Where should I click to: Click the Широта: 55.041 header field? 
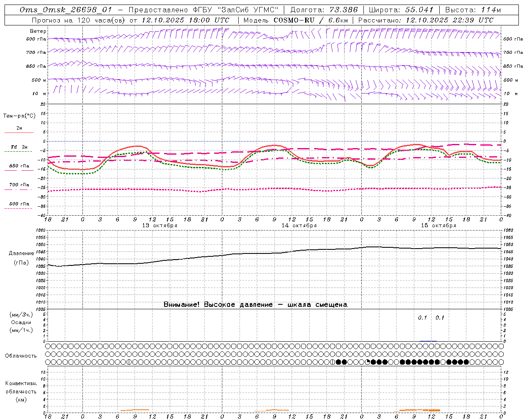click(401, 10)
